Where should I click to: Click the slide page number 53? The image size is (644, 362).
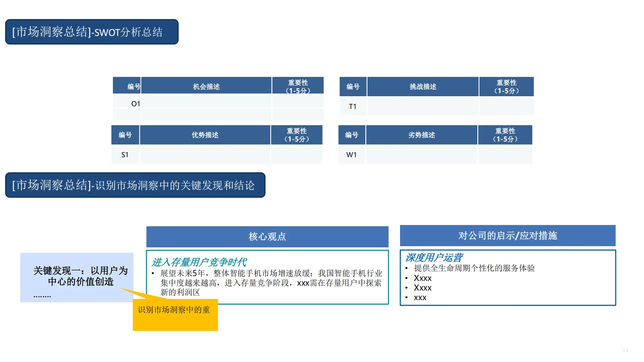(x=625, y=350)
